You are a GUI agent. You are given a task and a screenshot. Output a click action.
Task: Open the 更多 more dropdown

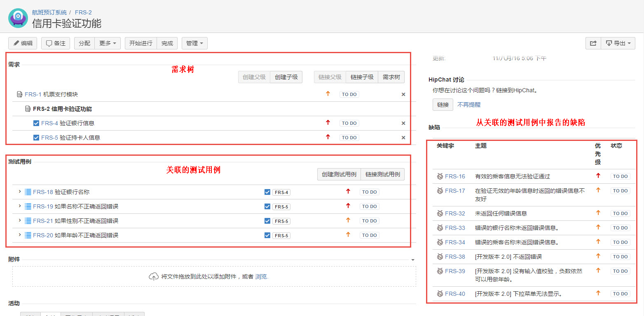pyautogui.click(x=108, y=43)
